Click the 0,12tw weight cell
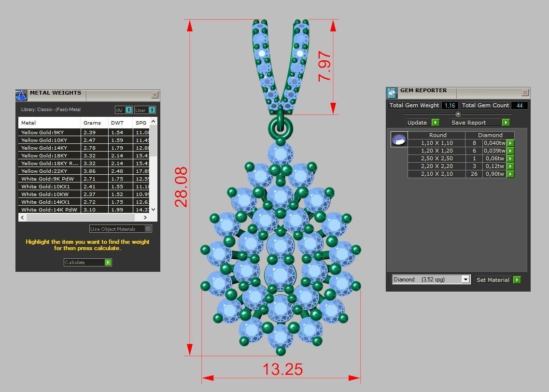Image resolution: width=549 pixels, height=392 pixels. [x=494, y=166]
